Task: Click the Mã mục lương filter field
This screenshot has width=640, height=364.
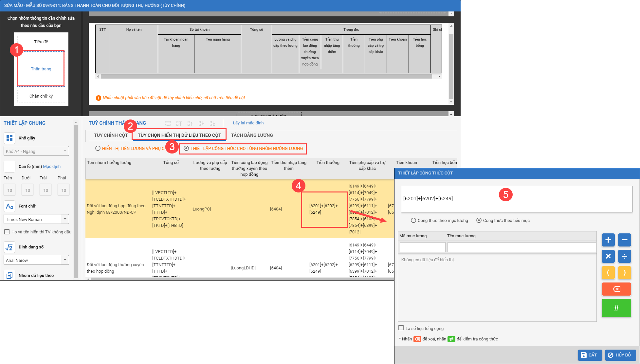Action: click(422, 247)
